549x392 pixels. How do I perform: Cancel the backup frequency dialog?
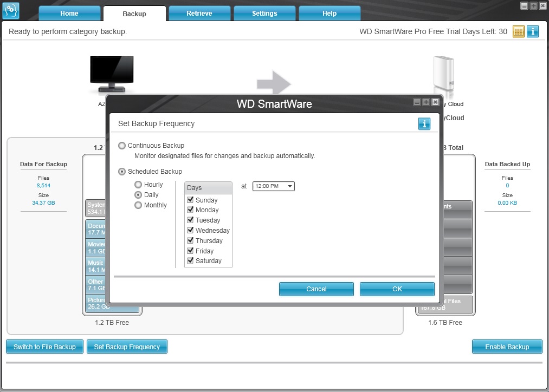pyautogui.click(x=316, y=289)
